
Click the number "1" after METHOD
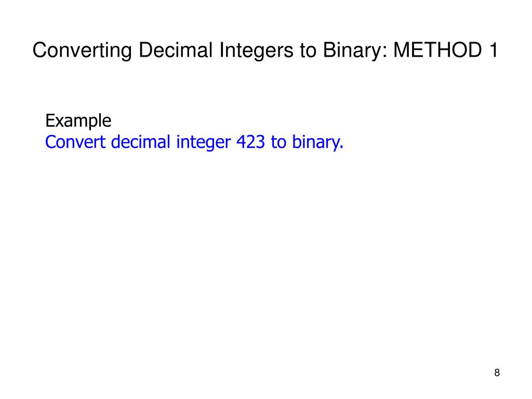click(494, 50)
